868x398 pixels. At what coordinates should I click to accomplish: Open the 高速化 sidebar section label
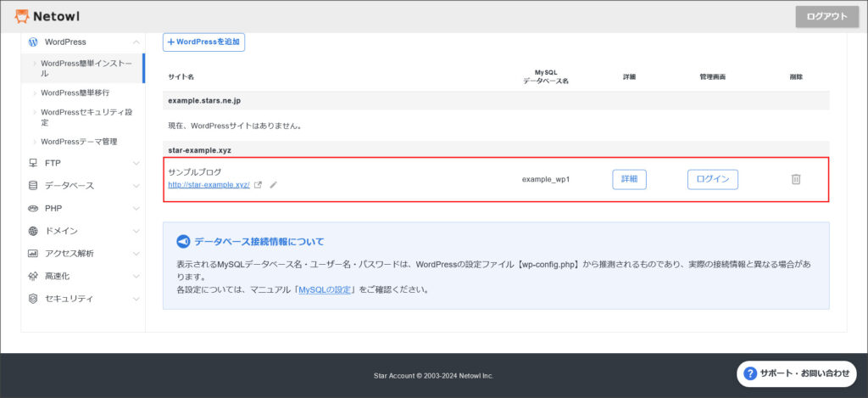[57, 276]
